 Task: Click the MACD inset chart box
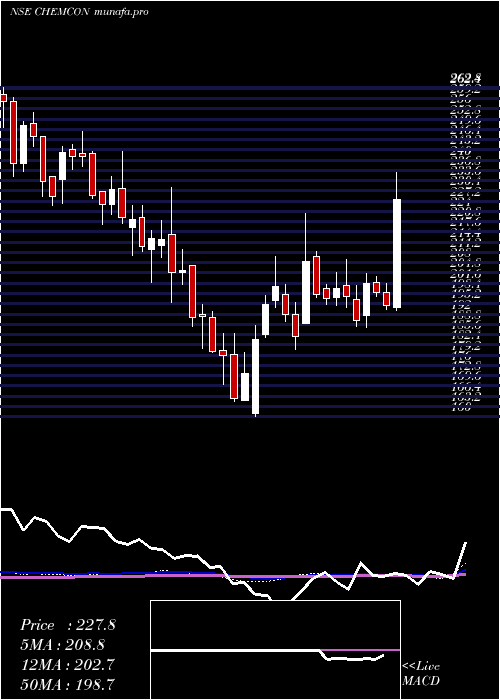tap(275, 650)
